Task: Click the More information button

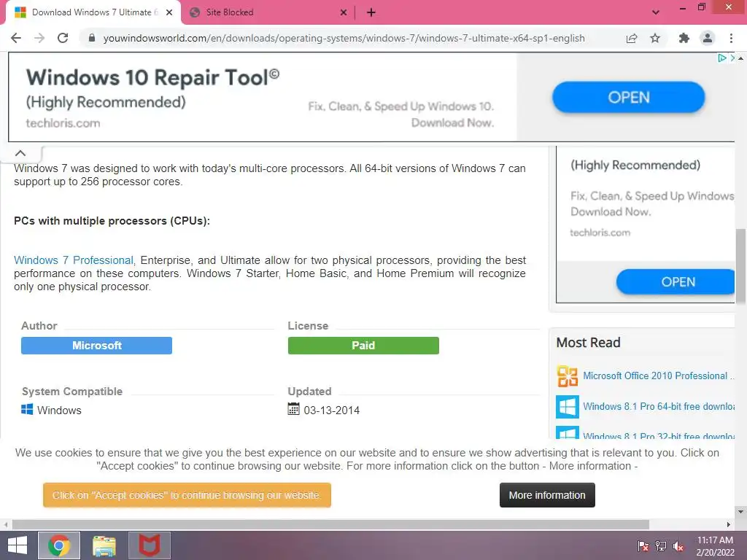Action: [x=547, y=495]
